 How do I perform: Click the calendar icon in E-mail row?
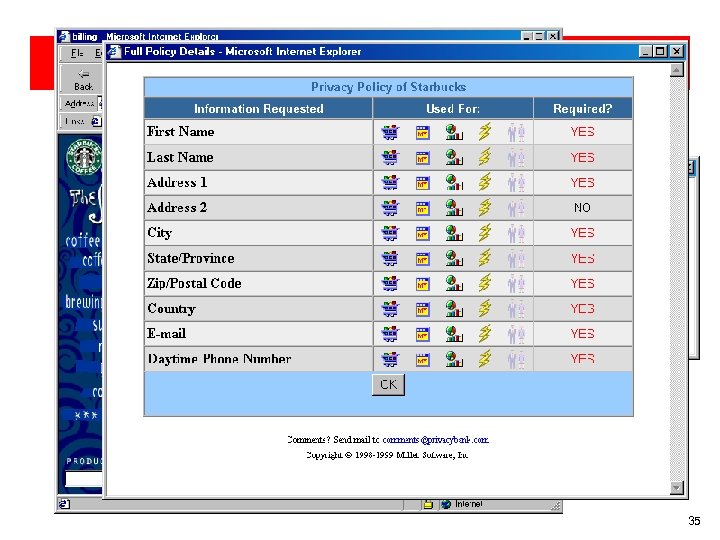click(422, 335)
